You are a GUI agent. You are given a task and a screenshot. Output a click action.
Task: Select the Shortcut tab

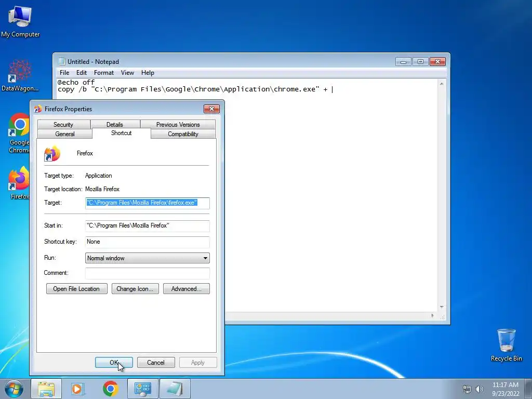[x=121, y=133]
